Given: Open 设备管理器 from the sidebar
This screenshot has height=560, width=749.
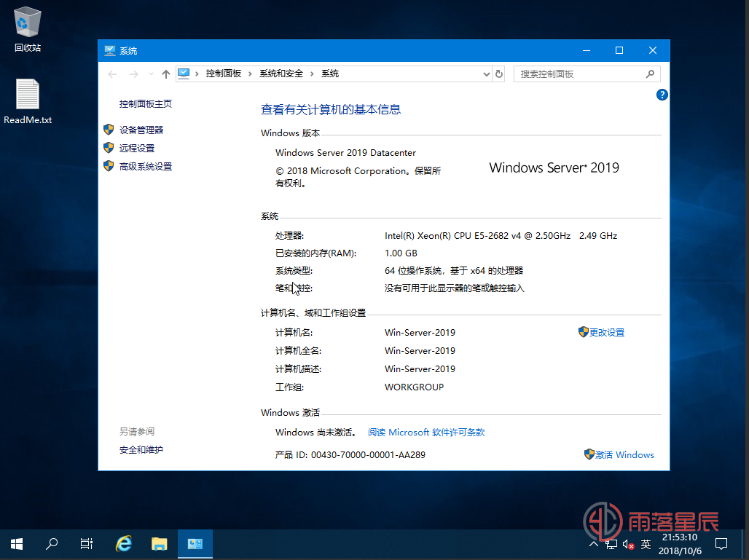Looking at the screenshot, I should (141, 130).
